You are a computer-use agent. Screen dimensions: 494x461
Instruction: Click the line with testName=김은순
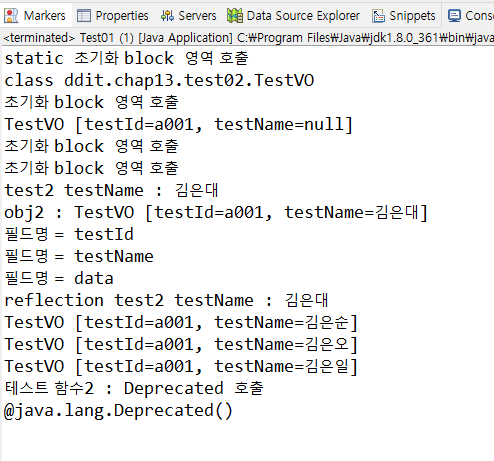[181, 322]
